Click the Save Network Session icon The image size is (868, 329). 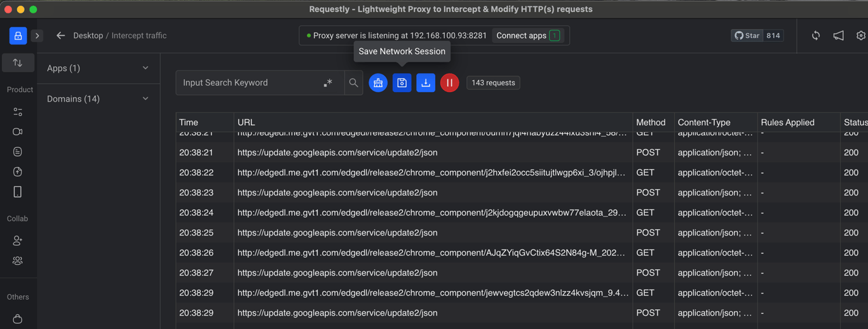pos(402,83)
